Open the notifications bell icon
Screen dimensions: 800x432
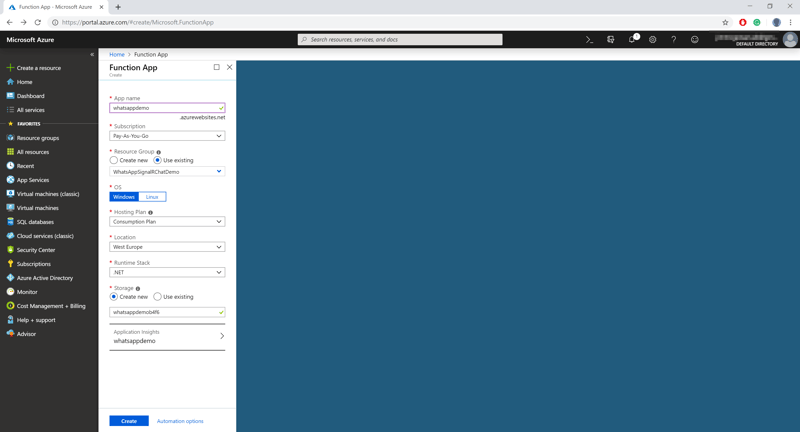(632, 40)
